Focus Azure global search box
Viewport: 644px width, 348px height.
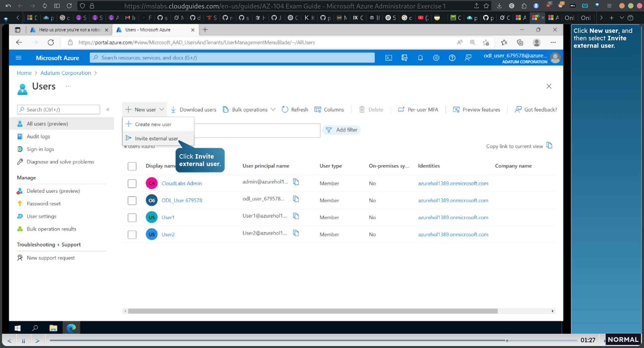tap(232, 58)
